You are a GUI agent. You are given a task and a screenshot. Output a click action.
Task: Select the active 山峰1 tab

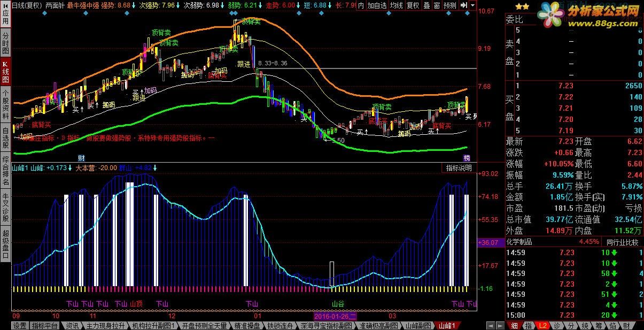447,326
